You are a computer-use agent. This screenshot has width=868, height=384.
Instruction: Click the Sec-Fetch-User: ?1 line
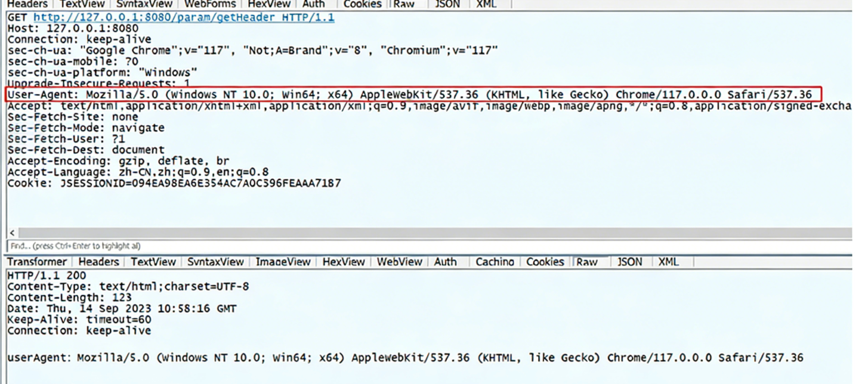66,139
